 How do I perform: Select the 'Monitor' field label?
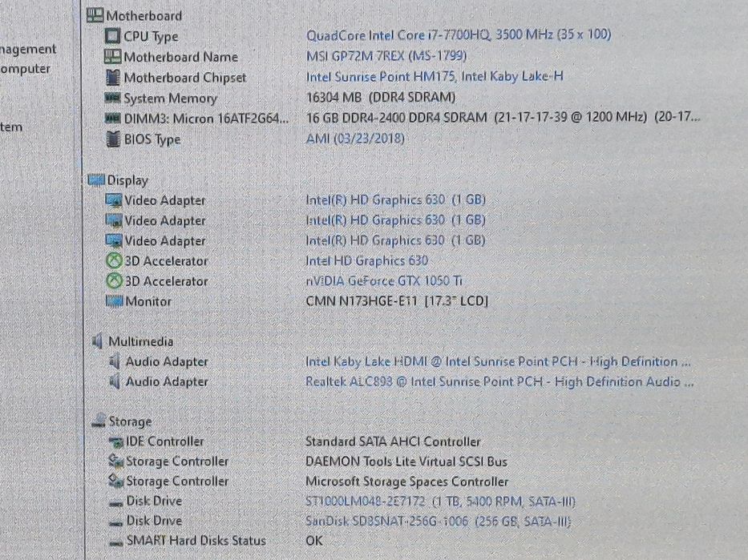[x=148, y=301]
